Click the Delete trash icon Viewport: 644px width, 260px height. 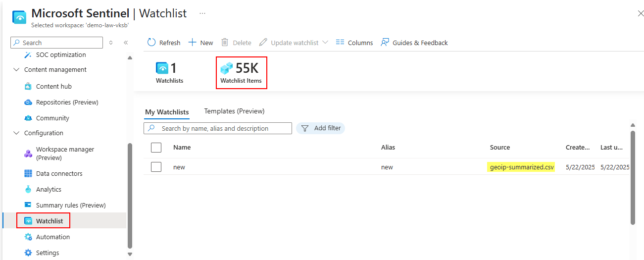(225, 43)
